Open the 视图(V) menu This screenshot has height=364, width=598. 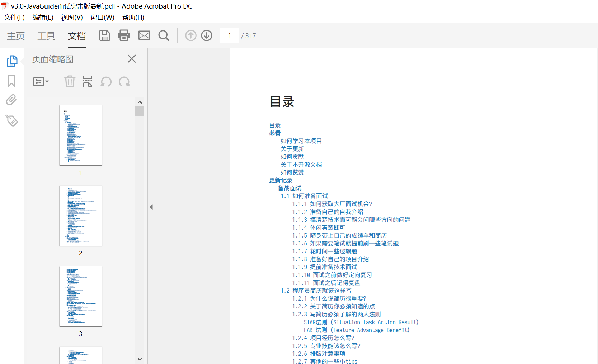point(72,18)
